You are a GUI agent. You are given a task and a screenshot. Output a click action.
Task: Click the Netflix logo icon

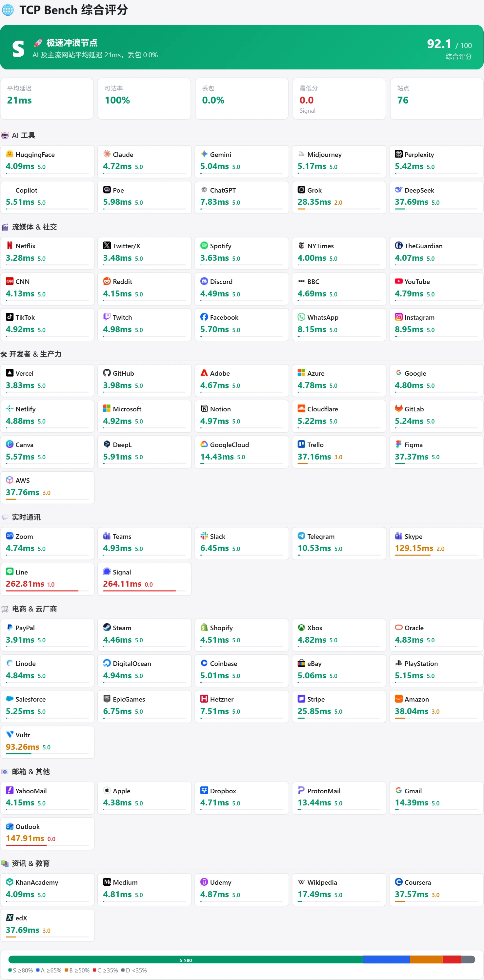tap(10, 246)
